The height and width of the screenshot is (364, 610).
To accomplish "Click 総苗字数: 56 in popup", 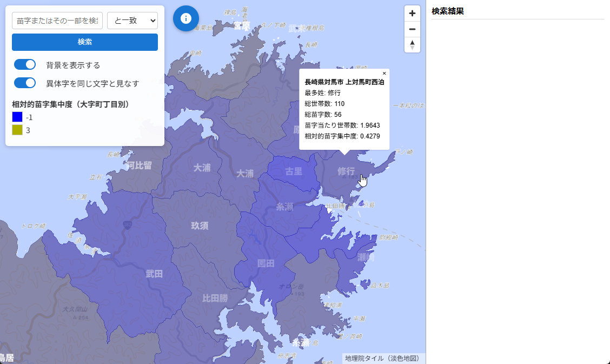I will (x=323, y=115).
